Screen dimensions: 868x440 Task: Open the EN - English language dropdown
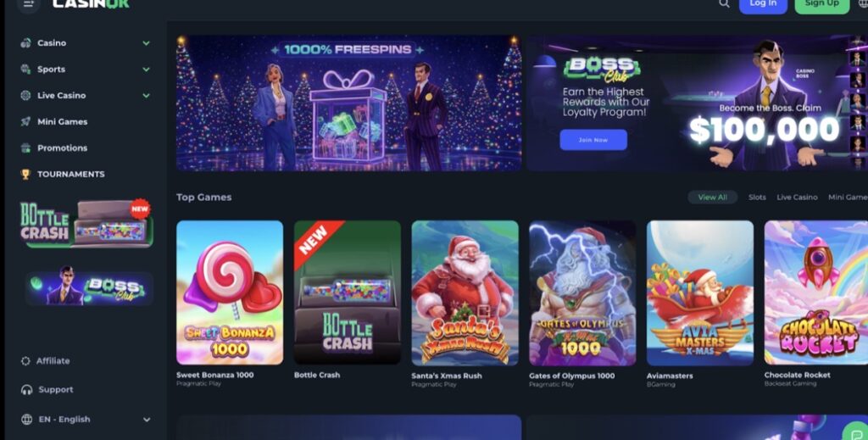pyautogui.click(x=86, y=419)
